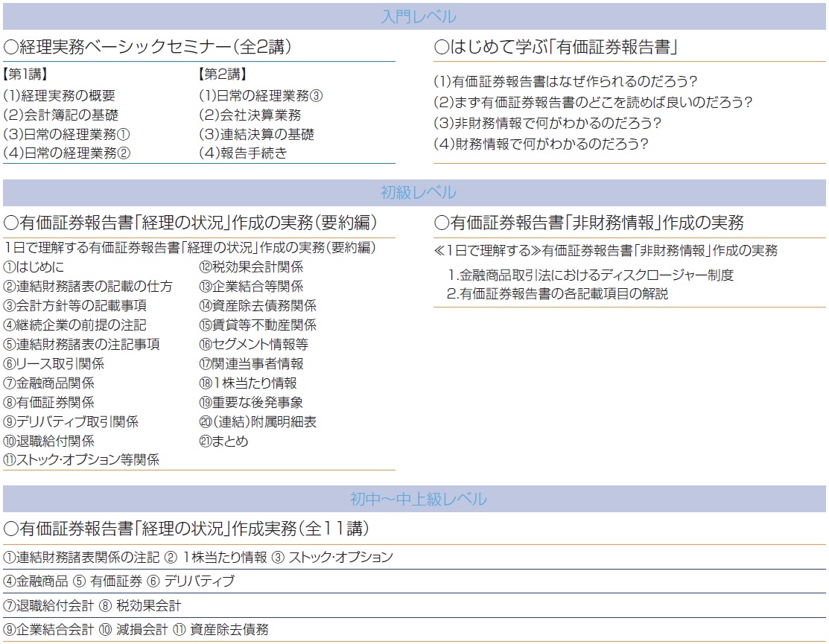The image size is (829, 644).
Task: Click the 【第1講】 label
Action: pyautogui.click(x=25, y=74)
